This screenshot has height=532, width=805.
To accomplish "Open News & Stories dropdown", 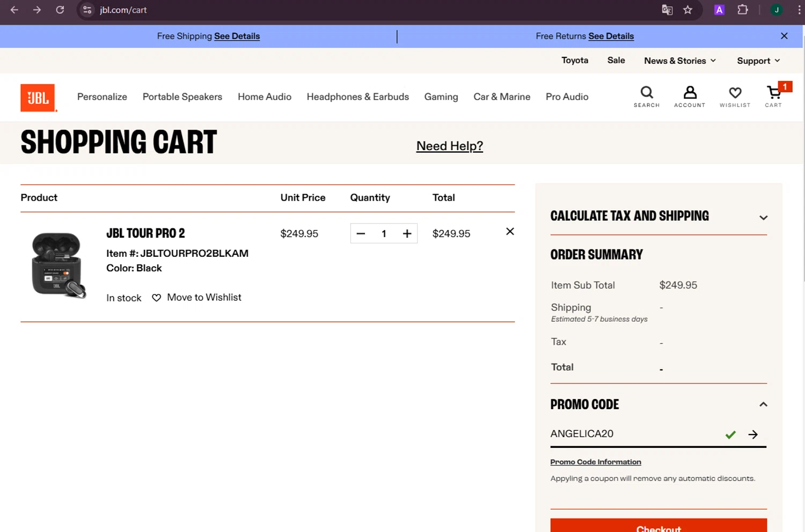I will coord(680,61).
